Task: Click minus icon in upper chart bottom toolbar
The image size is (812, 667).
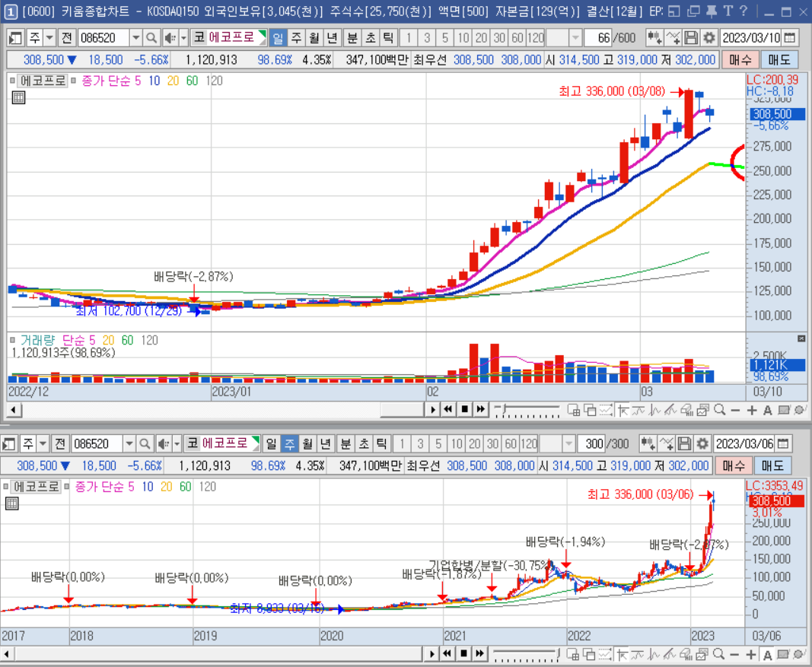Action: coord(735,411)
